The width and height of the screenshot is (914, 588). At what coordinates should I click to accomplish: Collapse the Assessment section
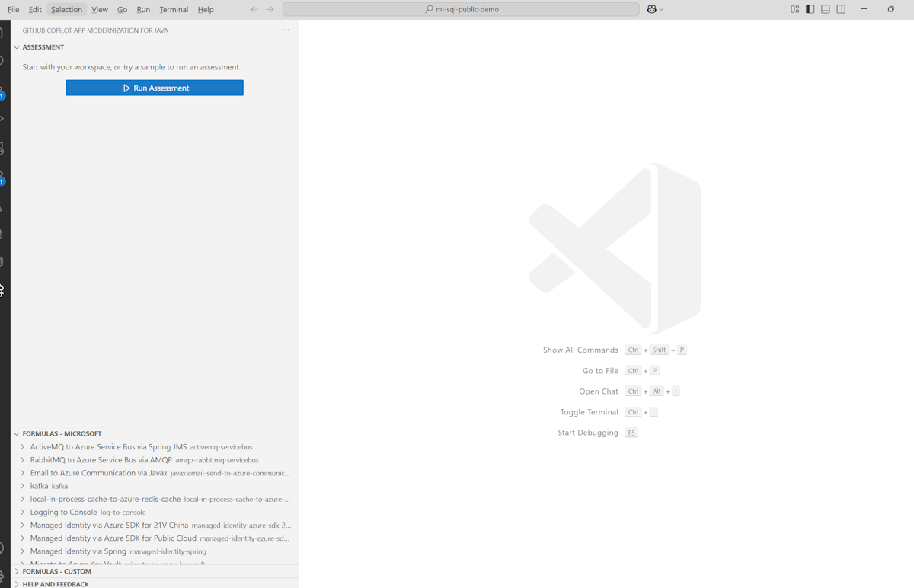[17, 47]
